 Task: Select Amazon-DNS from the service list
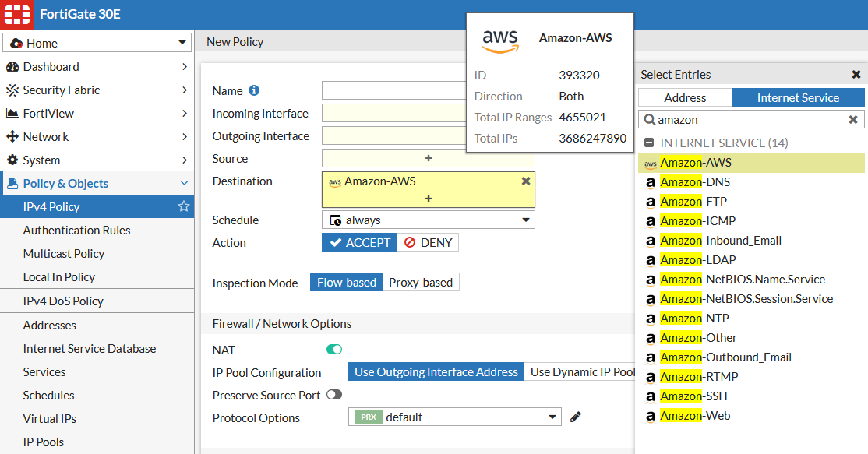pos(695,182)
